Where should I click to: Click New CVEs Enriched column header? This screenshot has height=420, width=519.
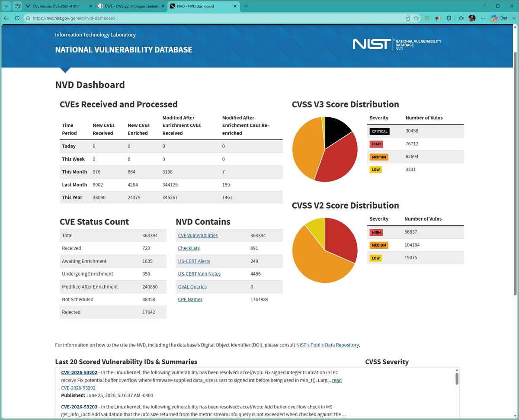click(138, 129)
